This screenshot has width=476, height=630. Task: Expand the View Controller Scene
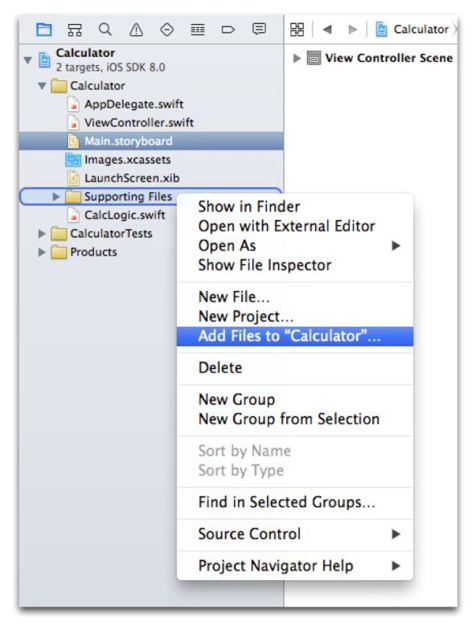[x=296, y=58]
